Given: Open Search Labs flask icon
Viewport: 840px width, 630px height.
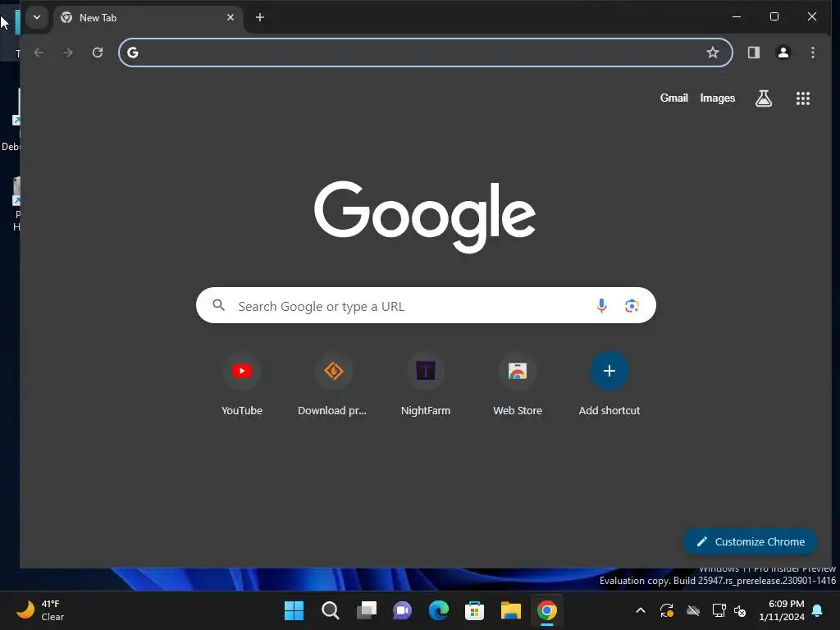Looking at the screenshot, I should pyautogui.click(x=764, y=98).
